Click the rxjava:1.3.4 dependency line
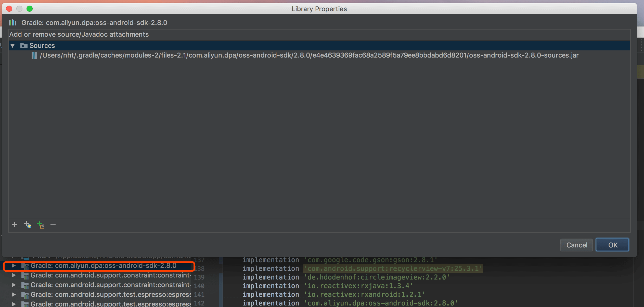This screenshot has width=644, height=307. [328, 286]
